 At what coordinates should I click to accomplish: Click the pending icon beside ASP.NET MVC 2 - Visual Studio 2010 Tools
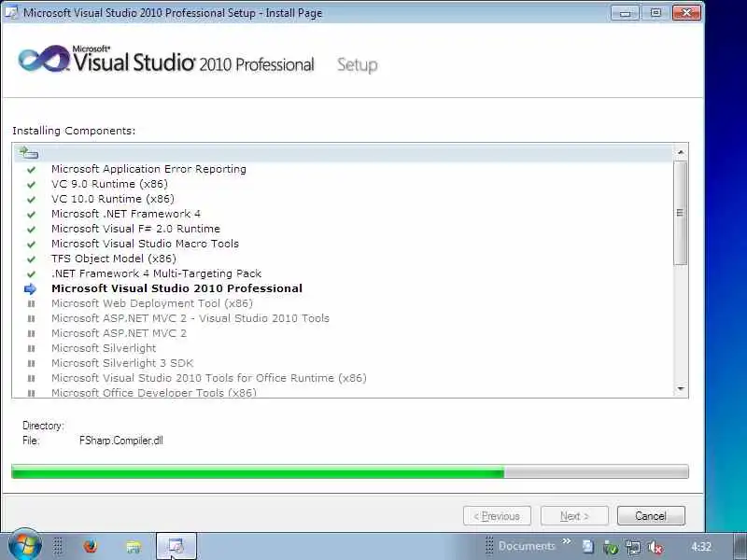(32, 318)
